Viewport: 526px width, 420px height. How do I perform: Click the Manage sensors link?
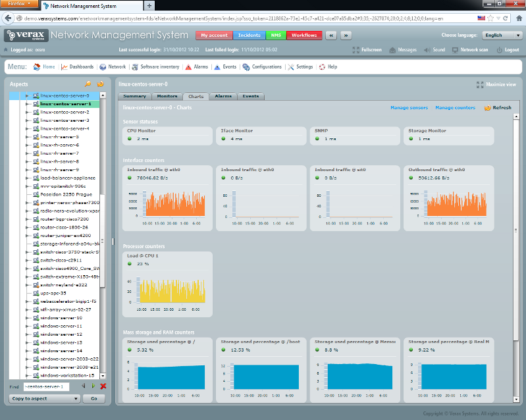click(x=409, y=108)
